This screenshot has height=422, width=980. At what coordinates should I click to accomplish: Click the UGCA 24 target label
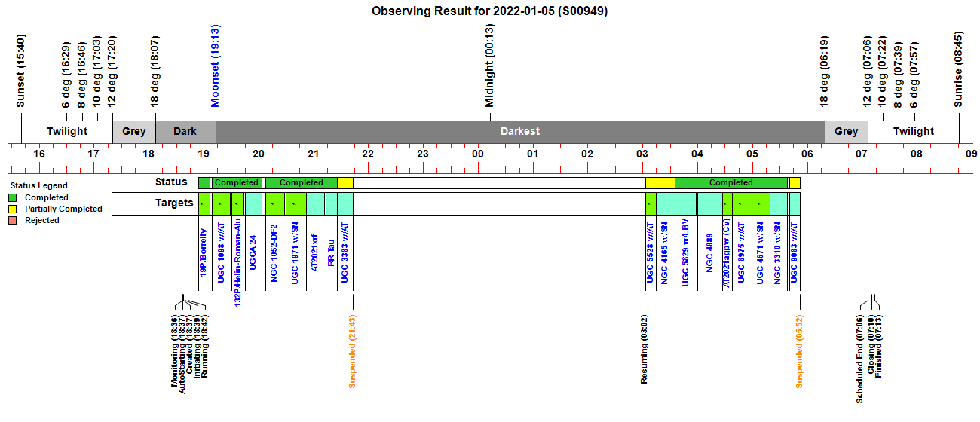[x=253, y=251]
